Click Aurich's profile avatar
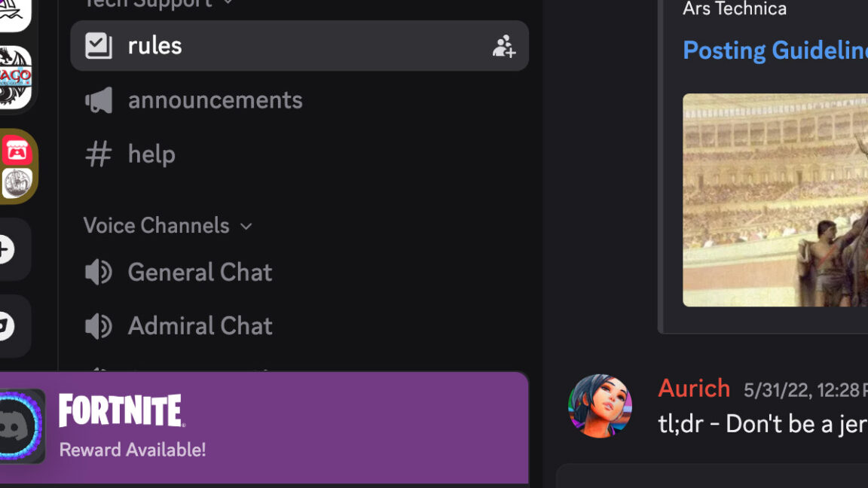 600,405
